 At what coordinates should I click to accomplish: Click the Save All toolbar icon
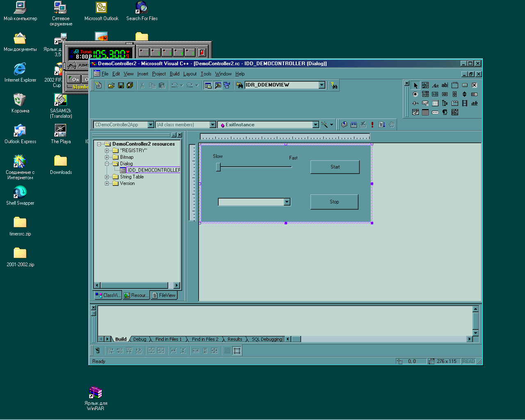(130, 85)
